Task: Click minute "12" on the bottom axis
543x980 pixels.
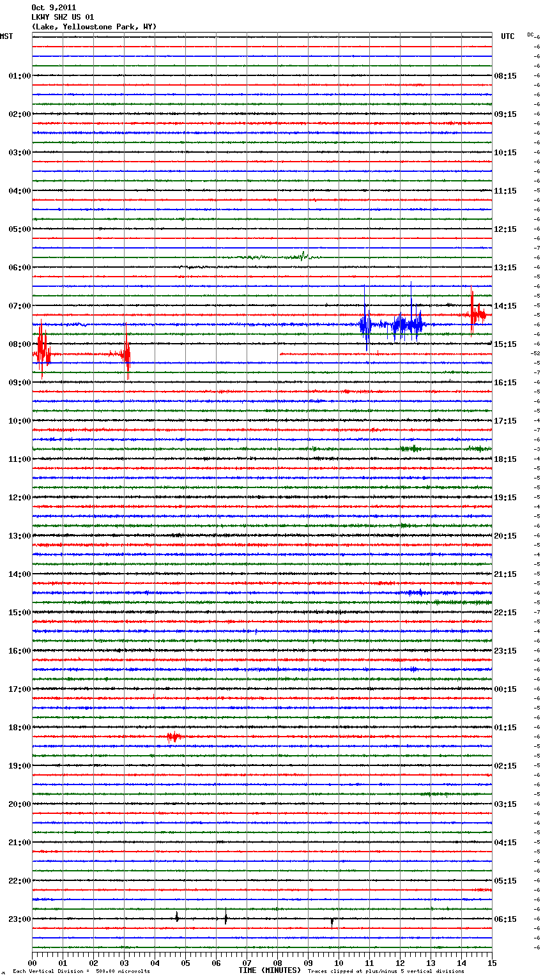Action: coord(400,963)
